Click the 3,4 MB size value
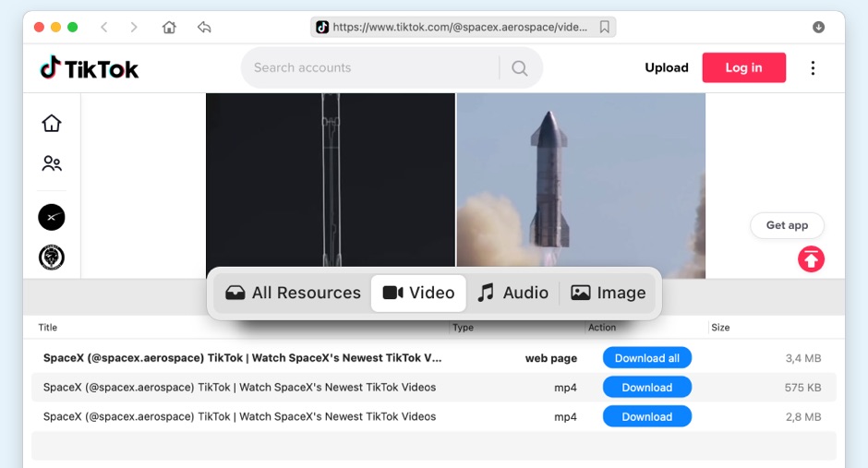The height and width of the screenshot is (468, 868). coord(803,358)
